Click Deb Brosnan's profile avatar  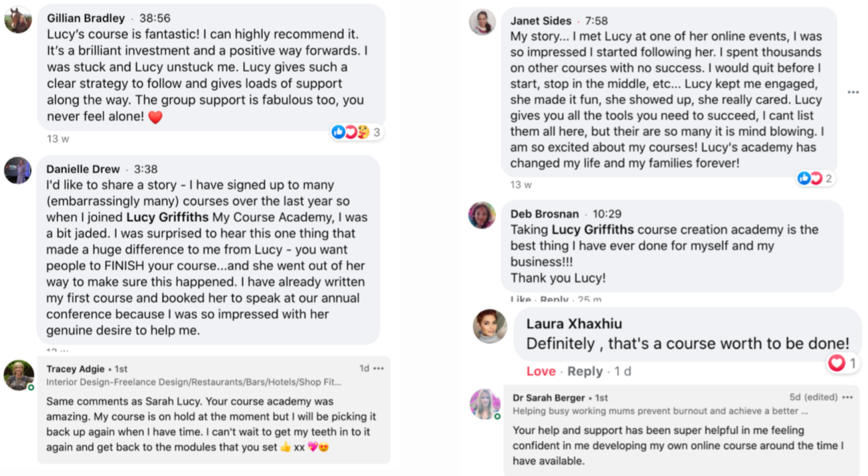(482, 215)
